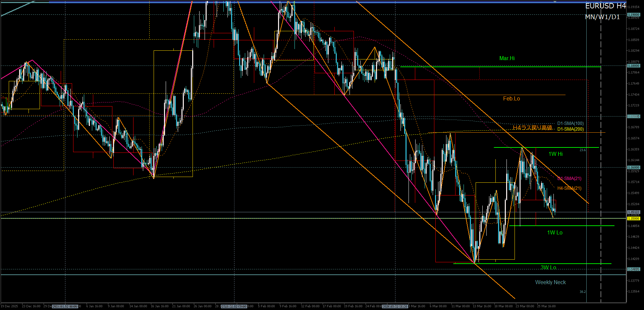Click the MN/W1/D1 timeframe label
Image resolution: width=644 pixels, height=310 pixels.
(x=602, y=17)
